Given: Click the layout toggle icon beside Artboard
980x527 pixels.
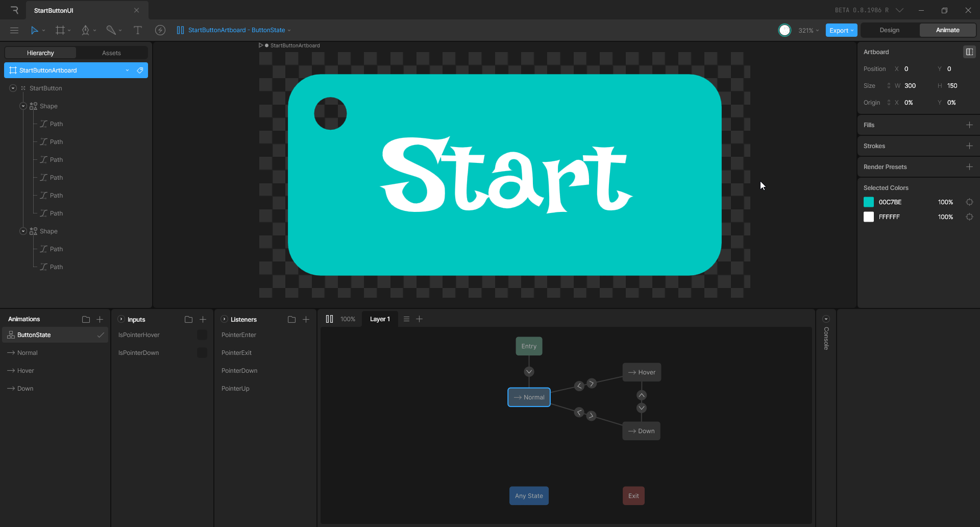Looking at the screenshot, I should click(x=969, y=52).
